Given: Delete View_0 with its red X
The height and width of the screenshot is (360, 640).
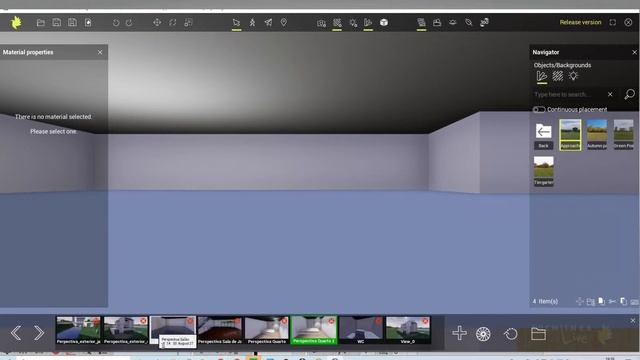Looking at the screenshot, I should click(x=425, y=321).
